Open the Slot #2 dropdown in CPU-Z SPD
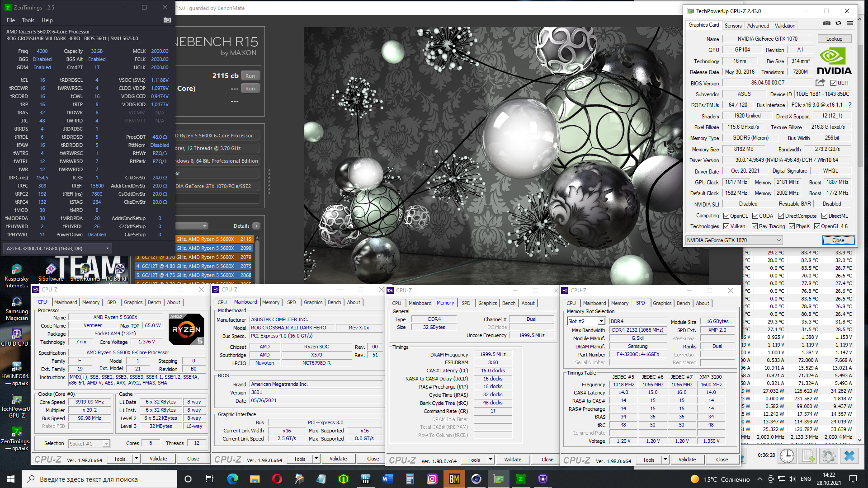This screenshot has width=868, height=488. click(586, 321)
